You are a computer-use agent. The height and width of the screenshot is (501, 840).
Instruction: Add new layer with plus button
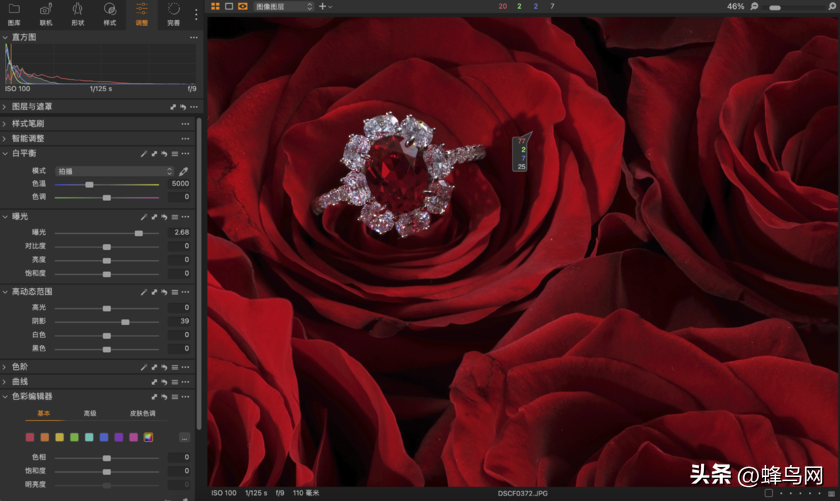click(x=322, y=6)
